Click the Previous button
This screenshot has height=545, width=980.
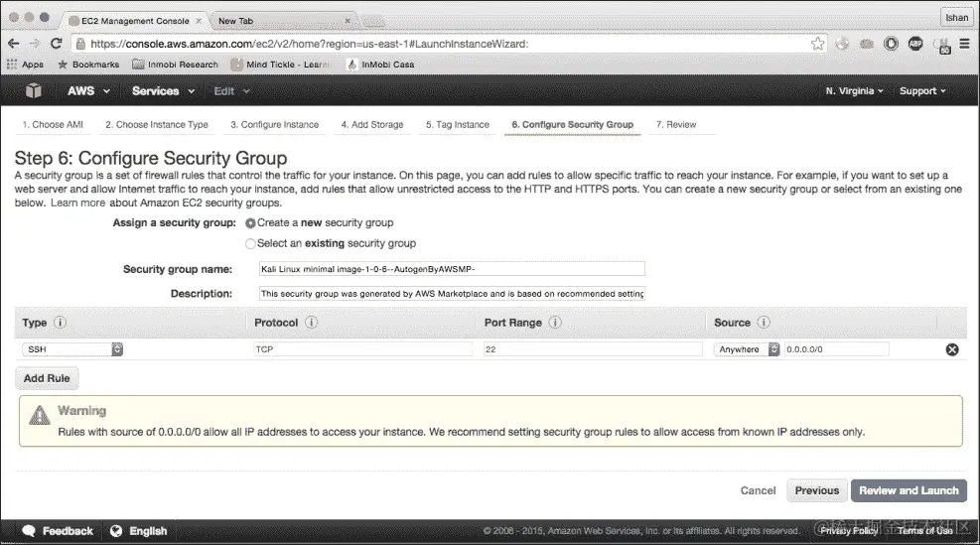coord(817,490)
